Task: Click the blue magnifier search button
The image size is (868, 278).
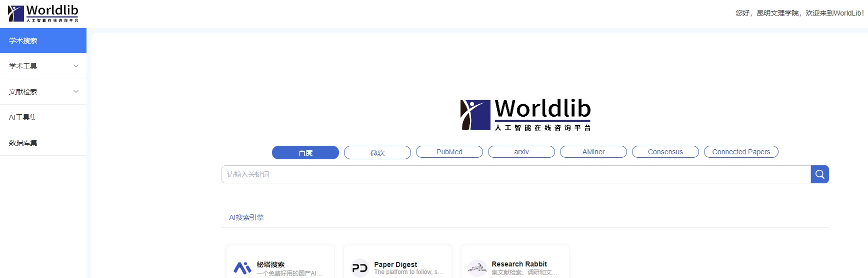Action: pos(819,174)
